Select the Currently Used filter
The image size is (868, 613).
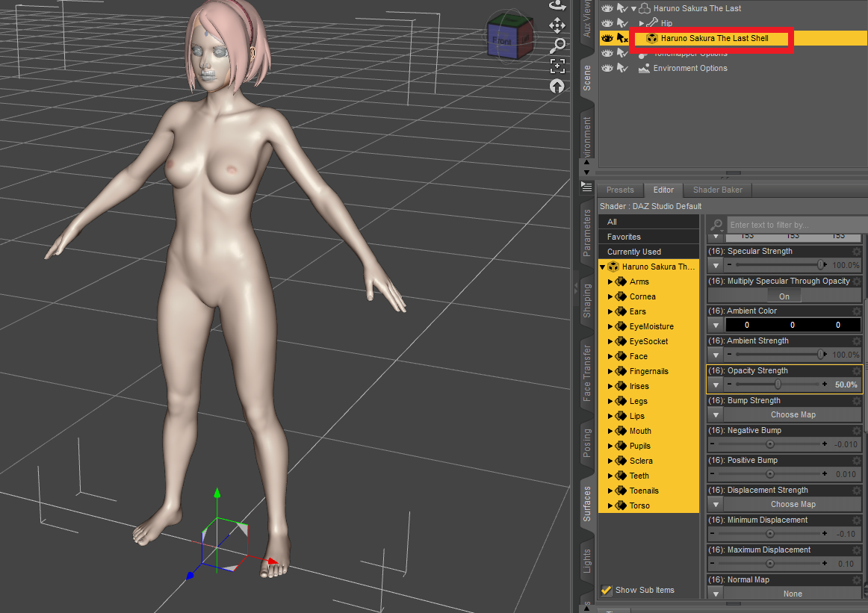(649, 251)
